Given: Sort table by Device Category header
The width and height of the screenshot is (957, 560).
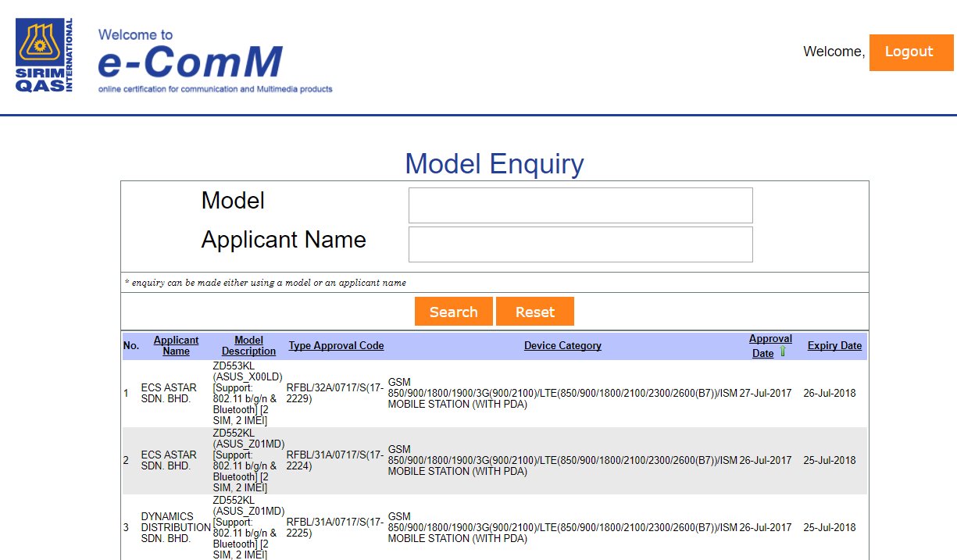Looking at the screenshot, I should pos(562,345).
